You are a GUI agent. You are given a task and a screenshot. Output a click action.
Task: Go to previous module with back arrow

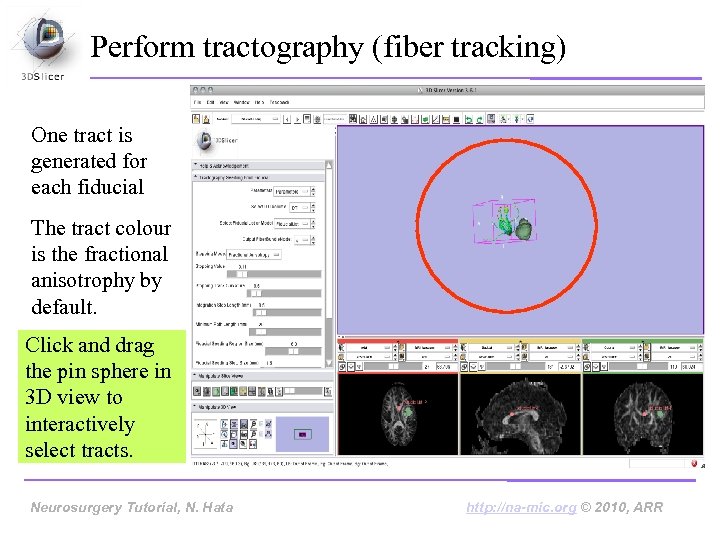coord(287,119)
